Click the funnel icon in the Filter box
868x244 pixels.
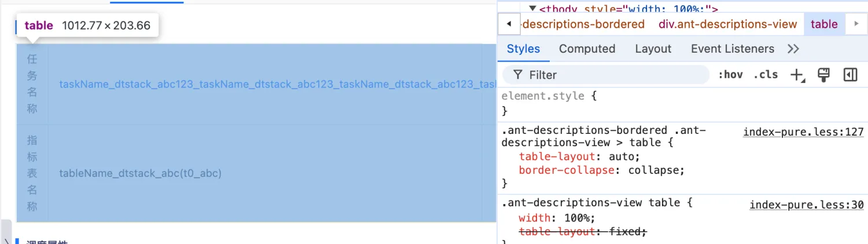point(517,75)
